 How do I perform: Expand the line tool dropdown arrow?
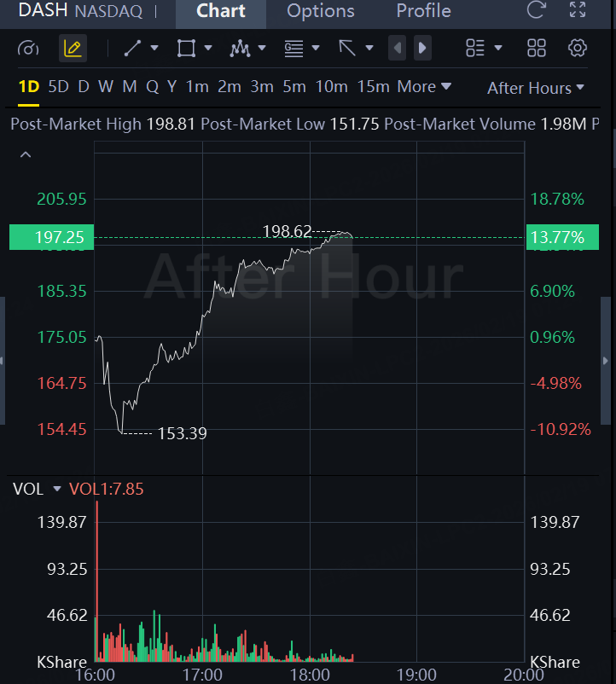tap(154, 48)
